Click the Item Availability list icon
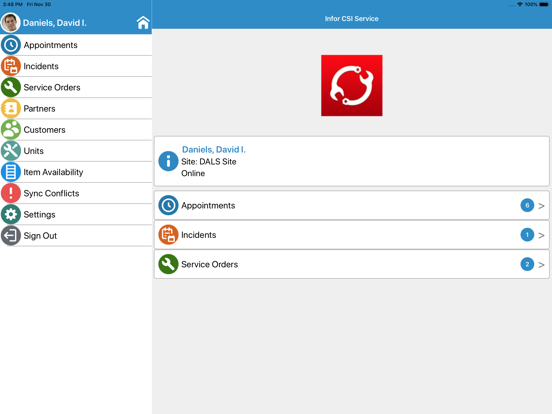This screenshot has width=552, height=414. coord(11,172)
